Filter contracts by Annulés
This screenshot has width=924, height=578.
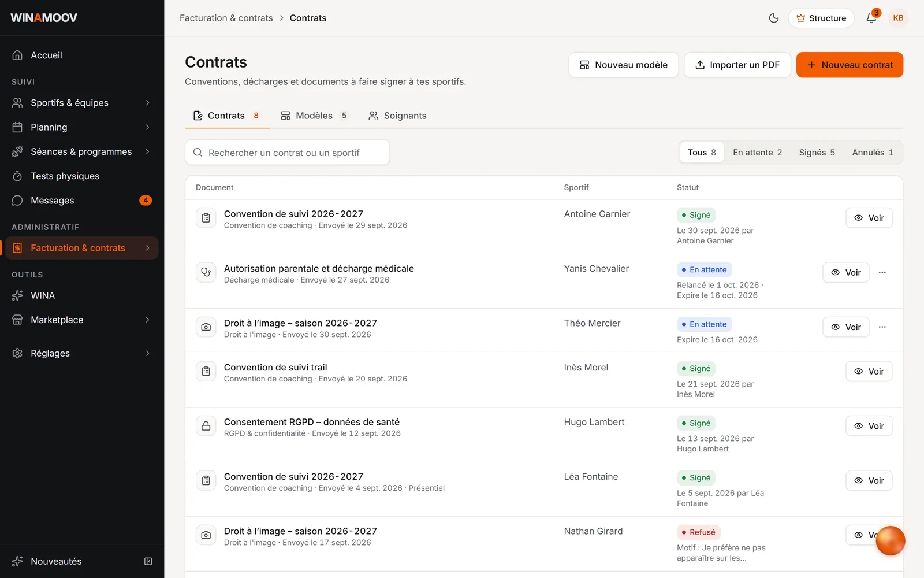point(873,153)
